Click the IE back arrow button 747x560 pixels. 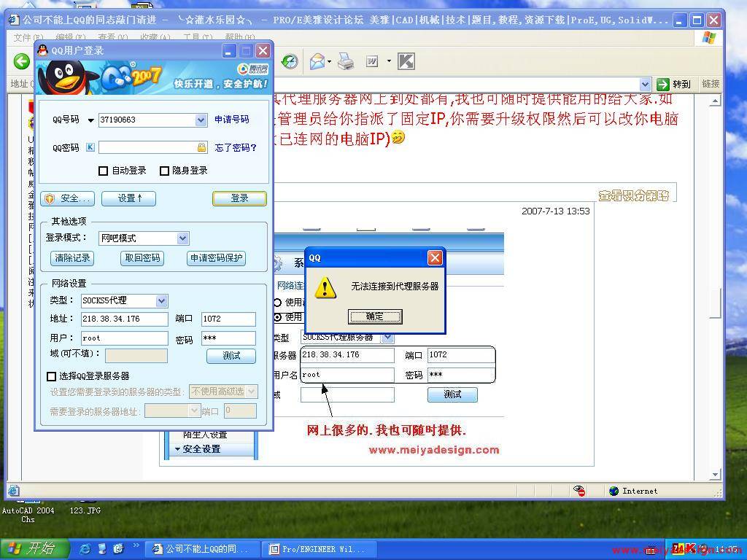point(22,62)
